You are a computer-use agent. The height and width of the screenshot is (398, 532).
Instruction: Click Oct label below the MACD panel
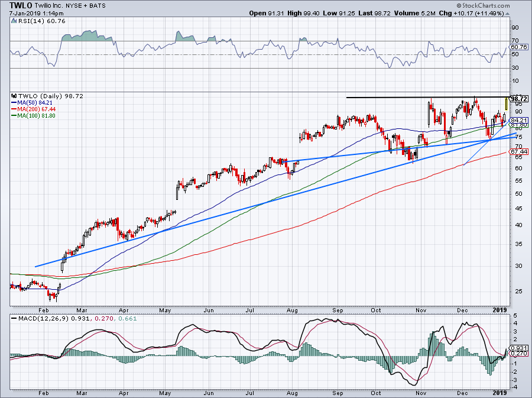pos(376,393)
